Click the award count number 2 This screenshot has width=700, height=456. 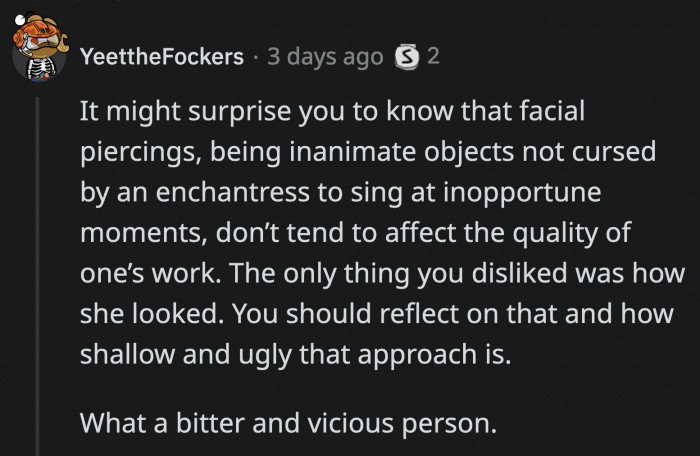point(433,56)
